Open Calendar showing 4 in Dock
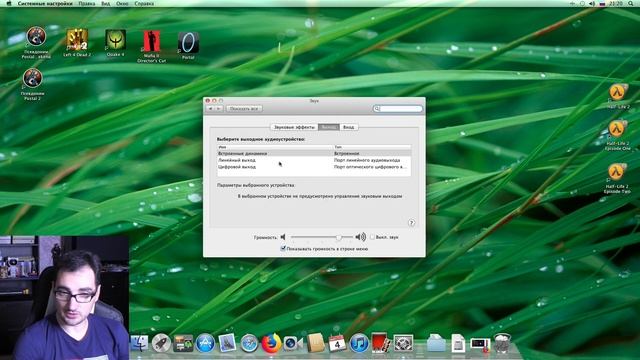Viewport: 640px width, 360px height. pyautogui.click(x=337, y=343)
